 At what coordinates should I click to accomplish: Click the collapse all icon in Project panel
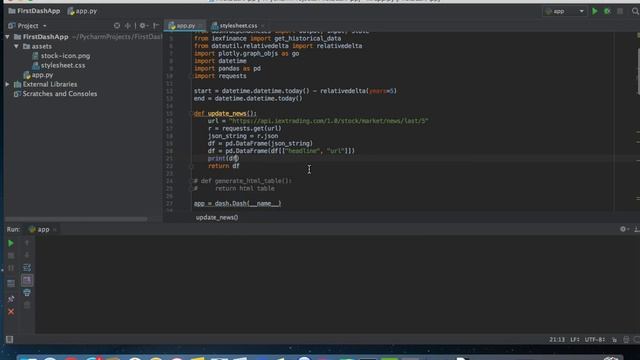coord(128,26)
